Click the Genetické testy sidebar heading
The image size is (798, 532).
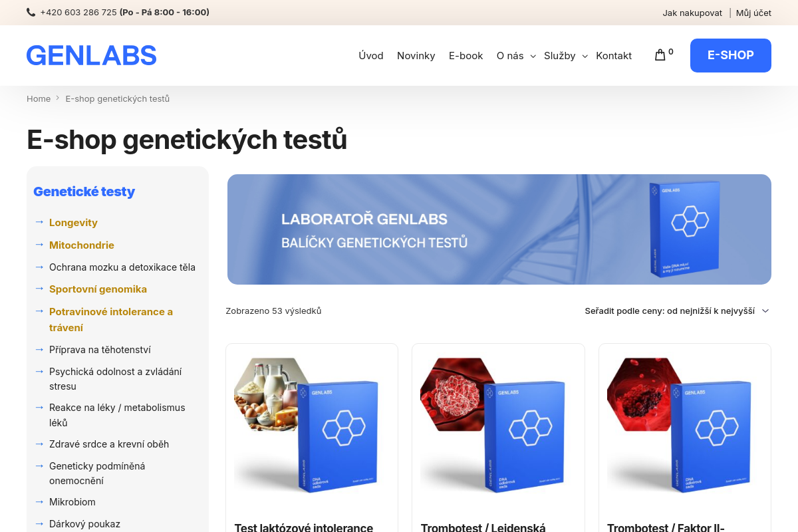(84, 192)
